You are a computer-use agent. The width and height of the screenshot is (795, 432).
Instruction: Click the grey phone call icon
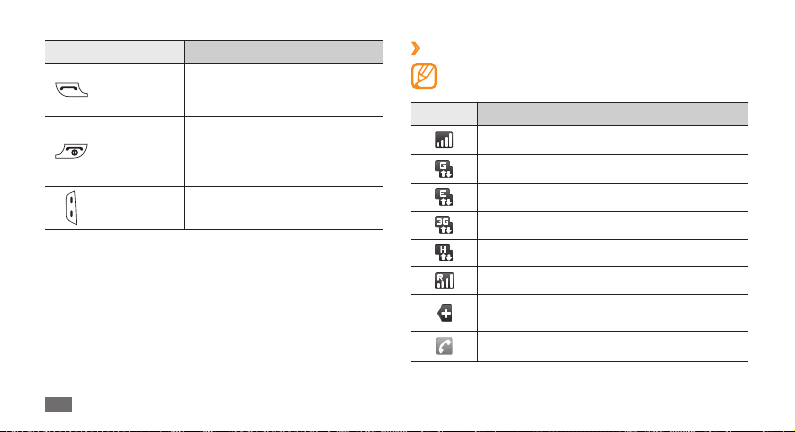click(444, 346)
